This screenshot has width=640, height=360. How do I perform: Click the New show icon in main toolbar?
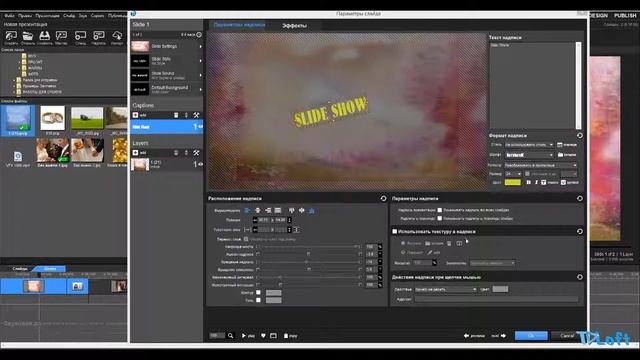11,36
